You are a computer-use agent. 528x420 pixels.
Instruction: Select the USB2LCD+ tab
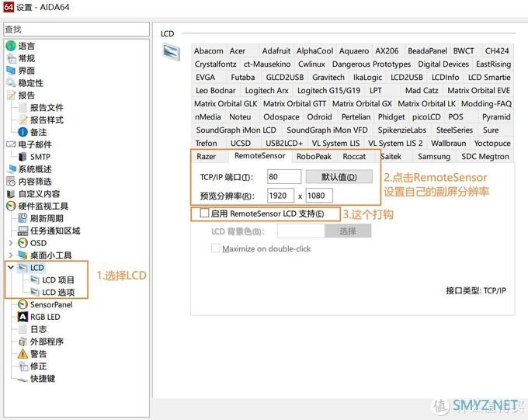pos(284,143)
